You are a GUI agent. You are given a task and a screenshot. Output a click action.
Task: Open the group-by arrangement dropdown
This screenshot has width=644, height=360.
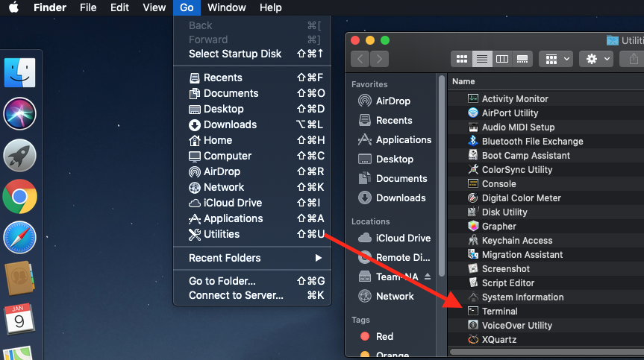(x=557, y=59)
